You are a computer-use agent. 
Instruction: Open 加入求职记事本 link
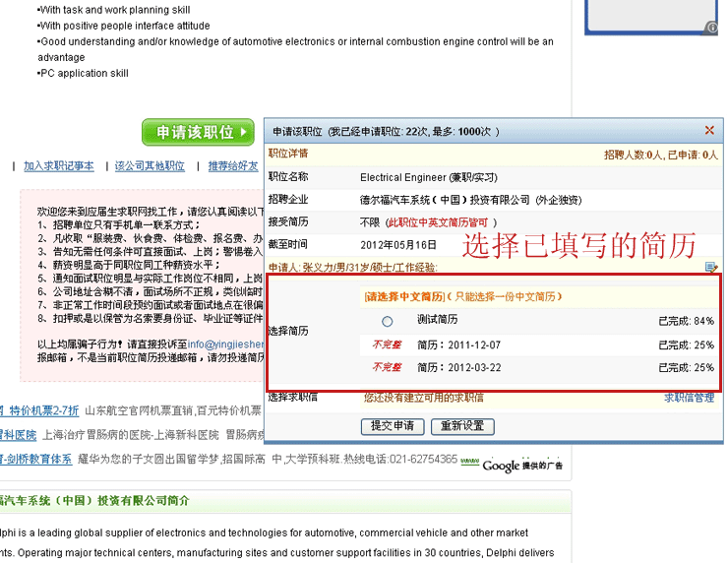tap(59, 165)
